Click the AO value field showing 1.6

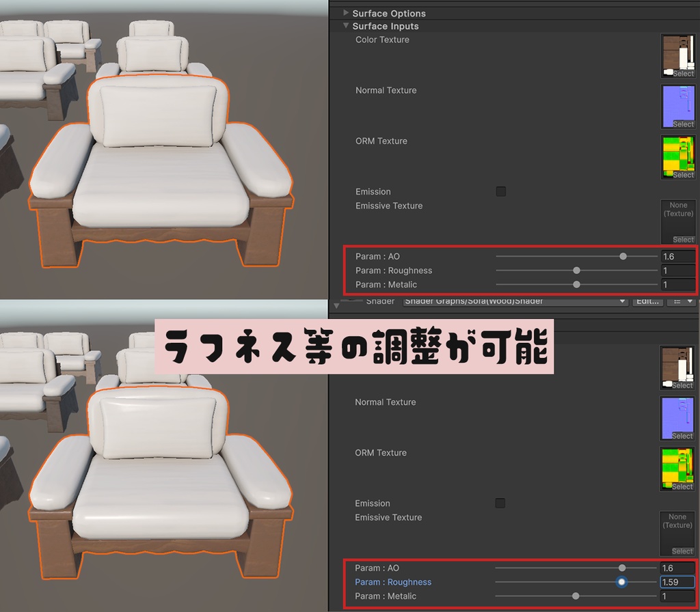click(677, 256)
